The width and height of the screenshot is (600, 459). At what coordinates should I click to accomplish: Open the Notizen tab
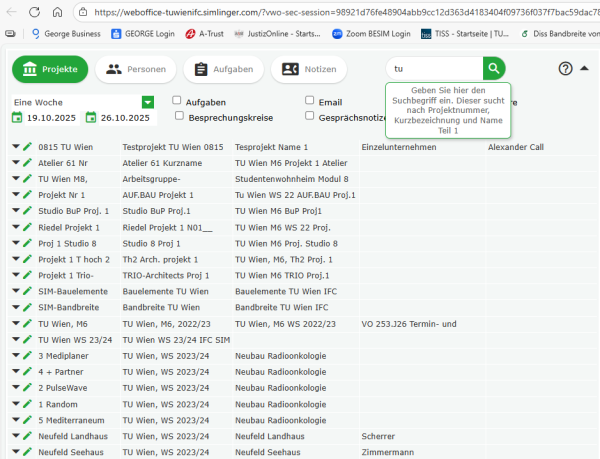[x=309, y=69]
